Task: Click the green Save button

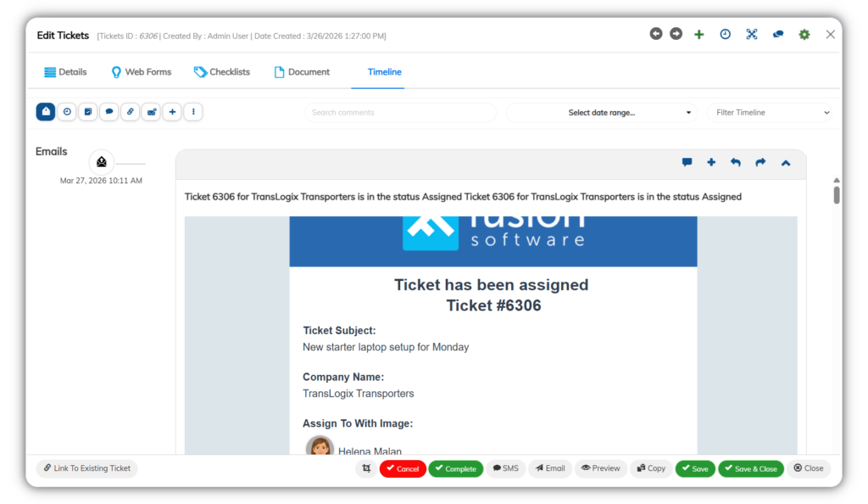Action: click(x=695, y=468)
